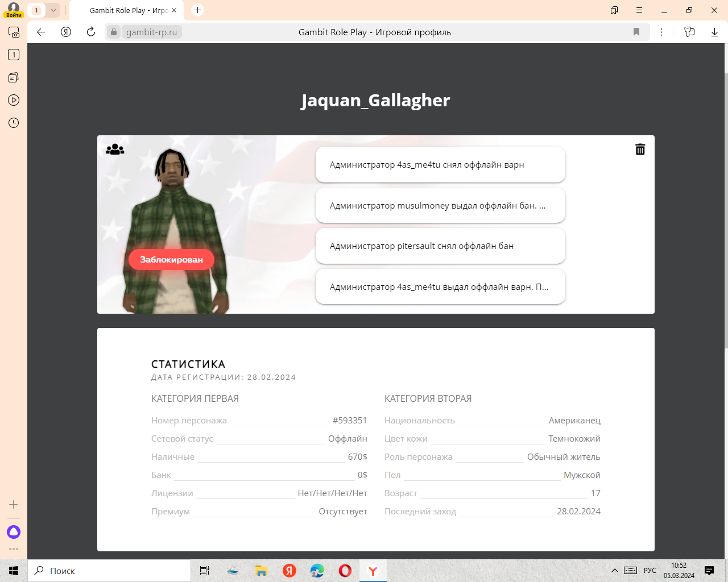This screenshot has height=582, width=728.
Task: Open the group members icon on profile card
Action: 115,149
